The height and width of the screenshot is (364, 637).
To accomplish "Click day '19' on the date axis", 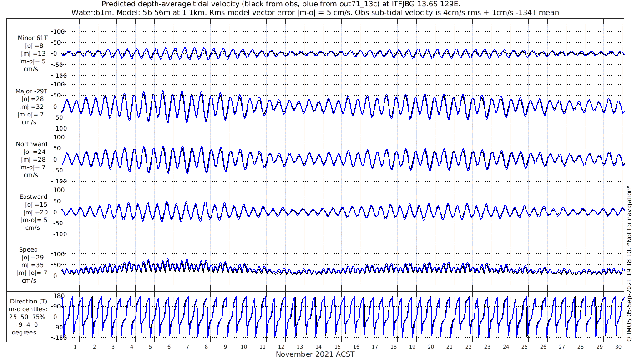I will tap(412, 347).
